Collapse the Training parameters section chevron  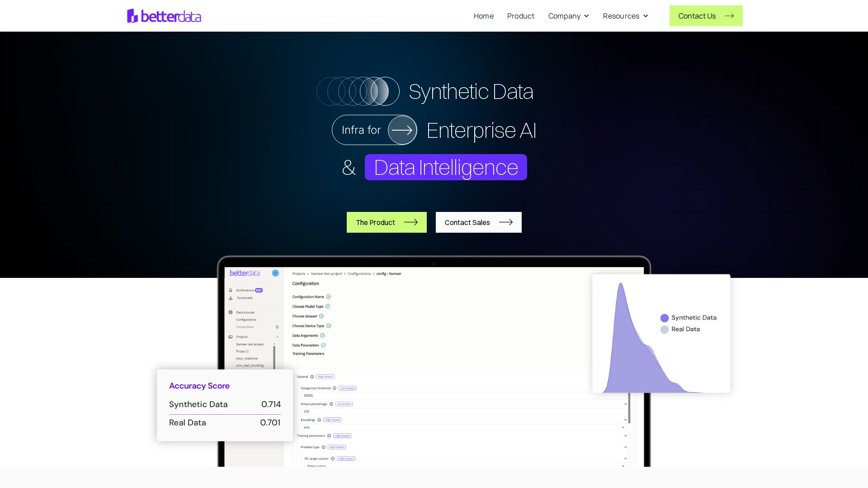tap(626, 436)
